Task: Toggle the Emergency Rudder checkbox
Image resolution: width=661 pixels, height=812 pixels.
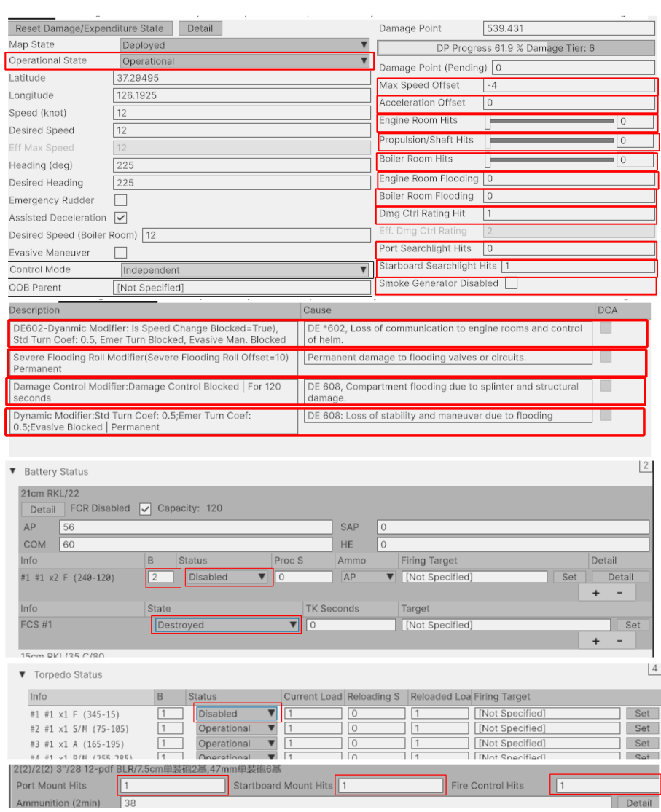Action: click(121, 200)
